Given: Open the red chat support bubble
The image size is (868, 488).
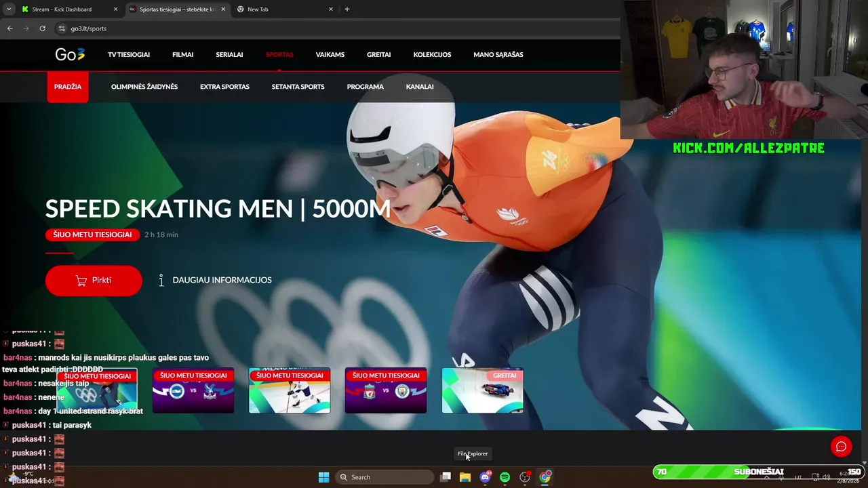Looking at the screenshot, I should pos(841,446).
